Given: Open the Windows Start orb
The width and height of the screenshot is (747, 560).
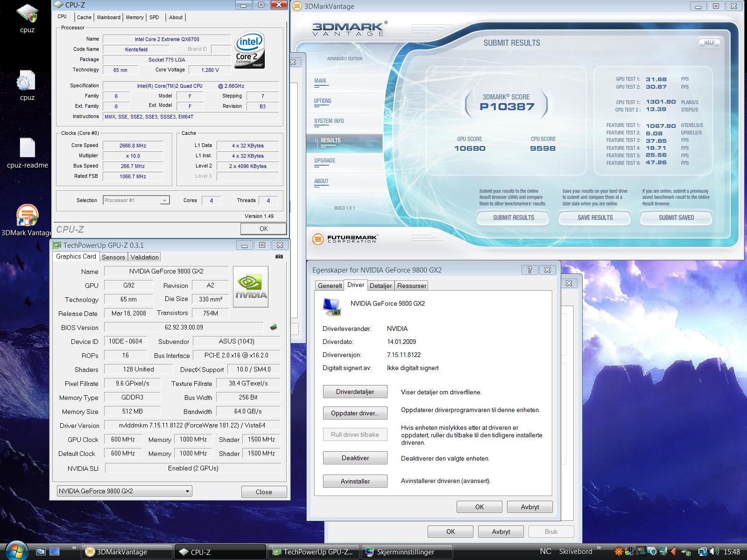Looking at the screenshot, I should pyautogui.click(x=16, y=551).
